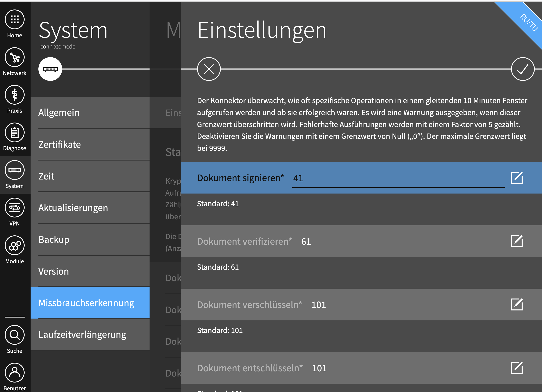Open the Benutzer profile icon
This screenshot has height=392, width=542.
(x=15, y=373)
